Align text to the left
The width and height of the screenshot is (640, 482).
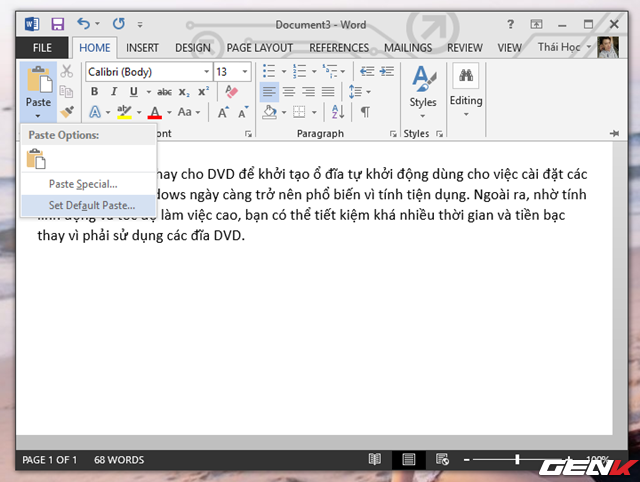[x=269, y=91]
